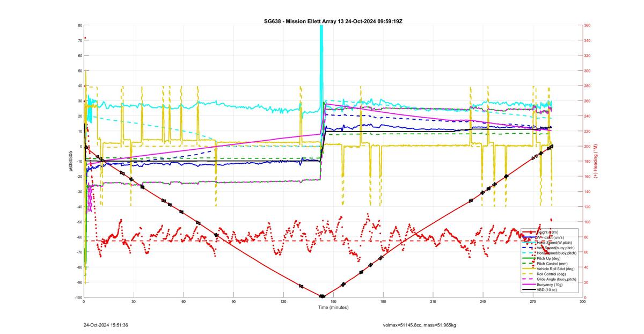Image resolution: width=644 pixels, height=334 pixels.
Task: Click legend entry 'Roll Control (deg)'
Action: tap(552, 274)
